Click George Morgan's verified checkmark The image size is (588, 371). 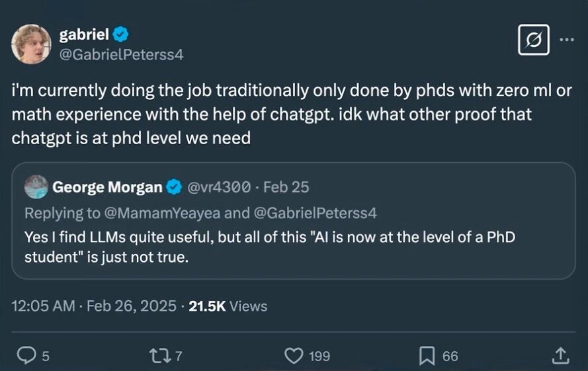(x=174, y=187)
